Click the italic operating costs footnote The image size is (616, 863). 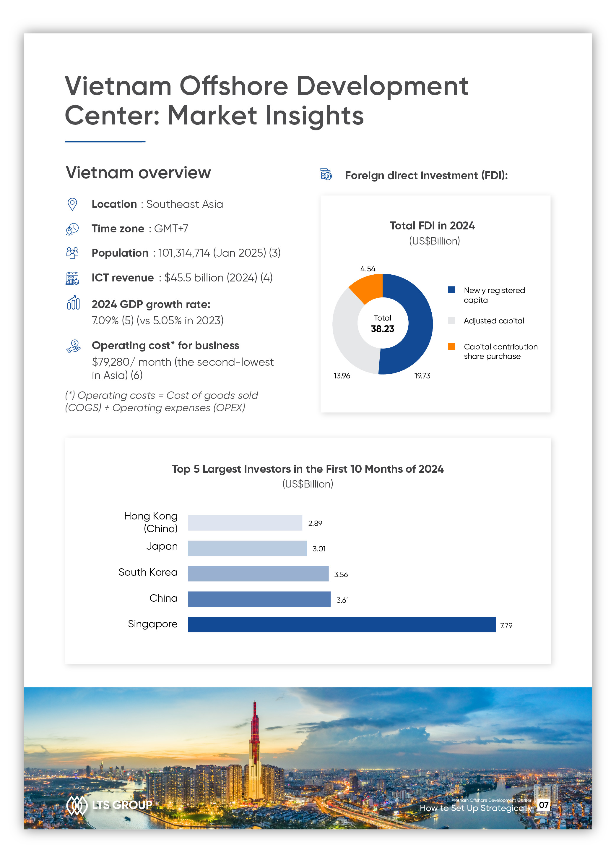(161, 401)
